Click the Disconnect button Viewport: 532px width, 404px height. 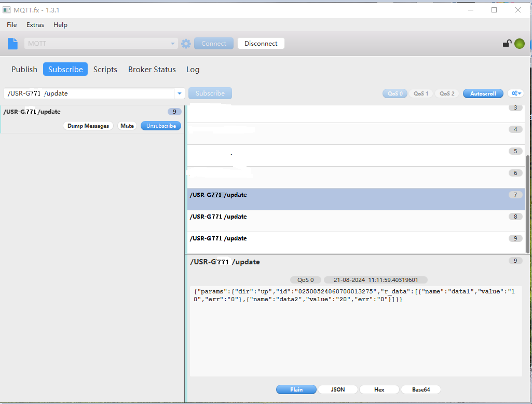[261, 44]
